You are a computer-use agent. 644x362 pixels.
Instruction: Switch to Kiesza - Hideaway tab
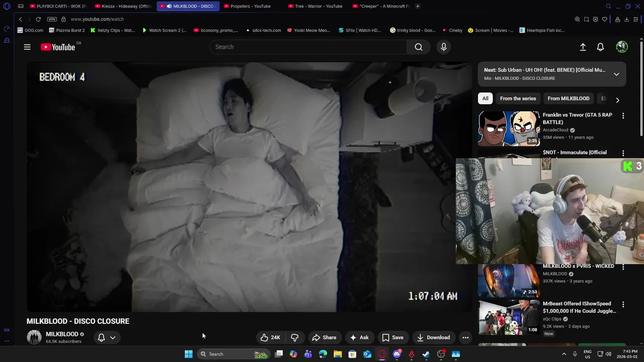123,6
